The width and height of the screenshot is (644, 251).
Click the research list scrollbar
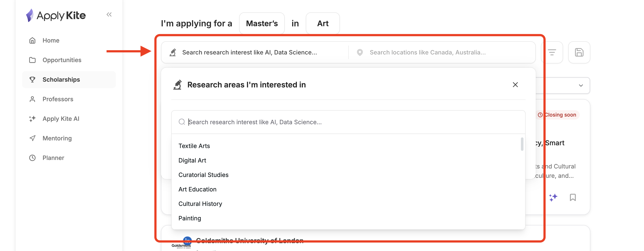[x=522, y=144]
